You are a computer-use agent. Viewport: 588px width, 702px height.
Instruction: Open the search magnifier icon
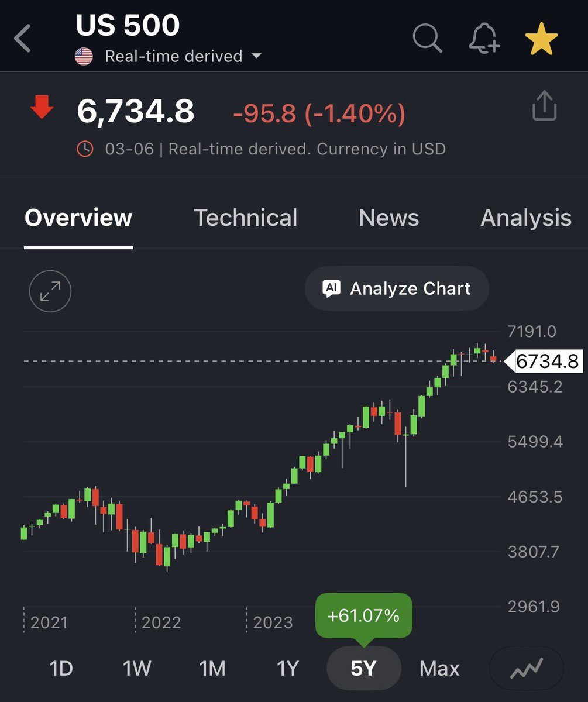427,39
